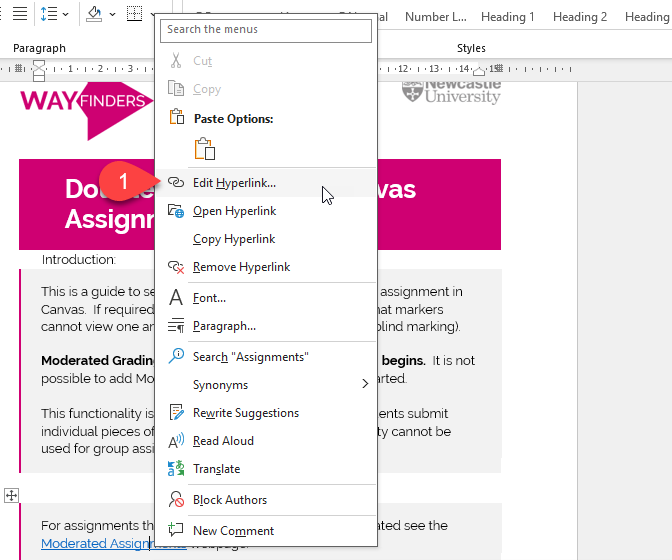Viewport: 672px width, 560px height.
Task: Click the Translate menu option
Action: (x=216, y=469)
